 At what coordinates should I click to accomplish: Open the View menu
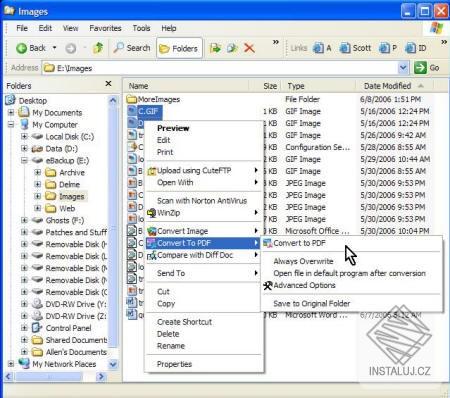(x=70, y=28)
